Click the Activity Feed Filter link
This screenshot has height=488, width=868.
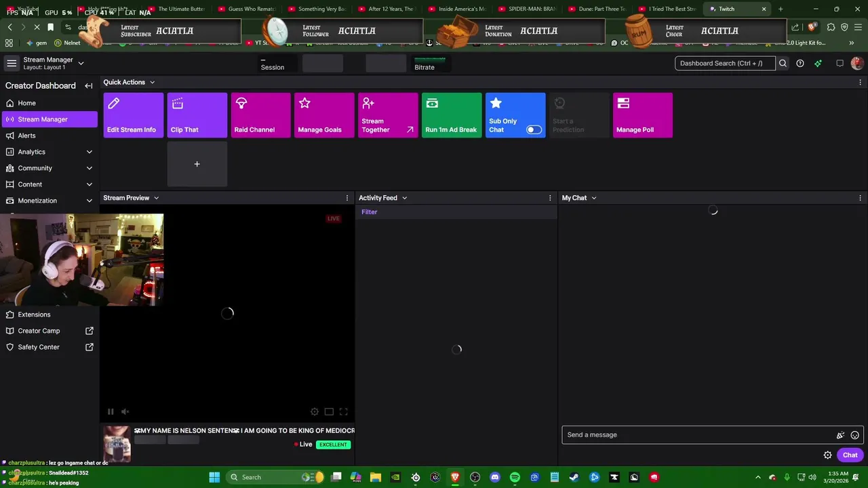370,212
